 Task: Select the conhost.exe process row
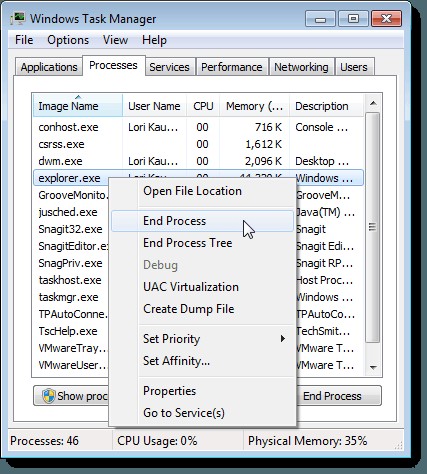tap(198, 127)
